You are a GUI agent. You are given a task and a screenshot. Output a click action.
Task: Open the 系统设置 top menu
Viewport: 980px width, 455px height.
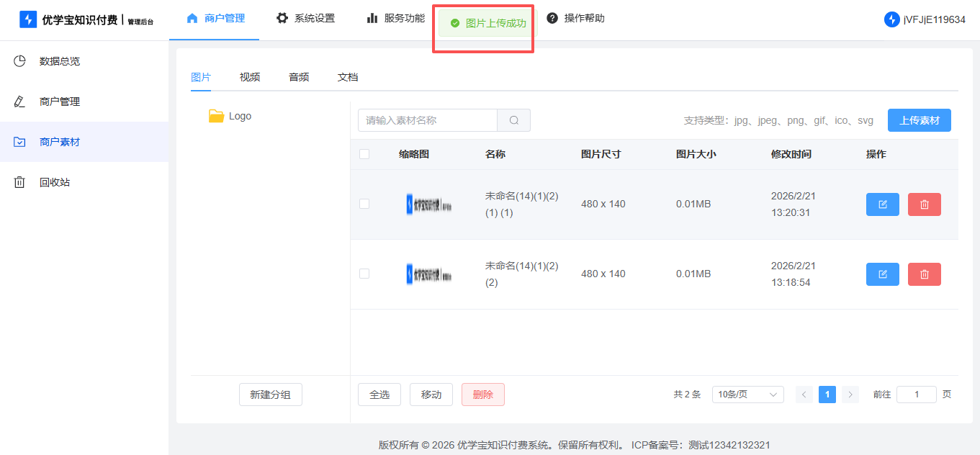(x=306, y=19)
